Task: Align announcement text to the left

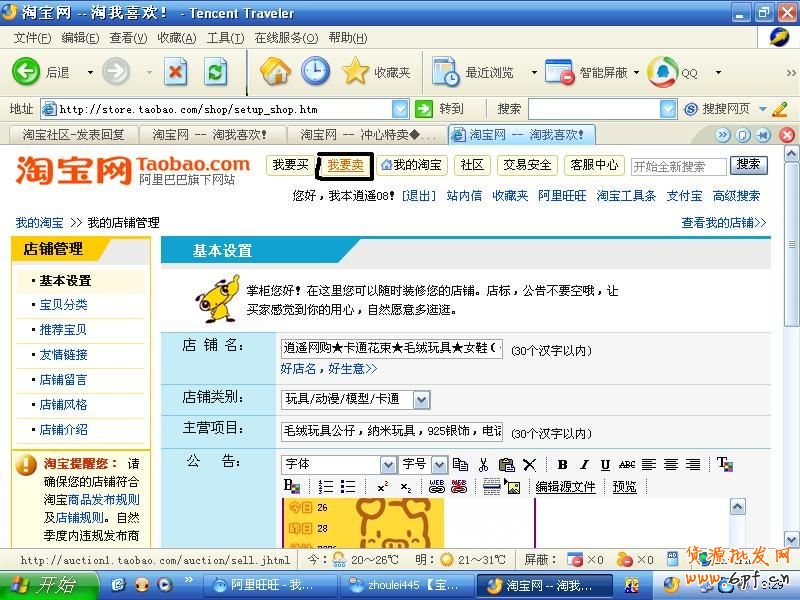Action: [x=648, y=464]
